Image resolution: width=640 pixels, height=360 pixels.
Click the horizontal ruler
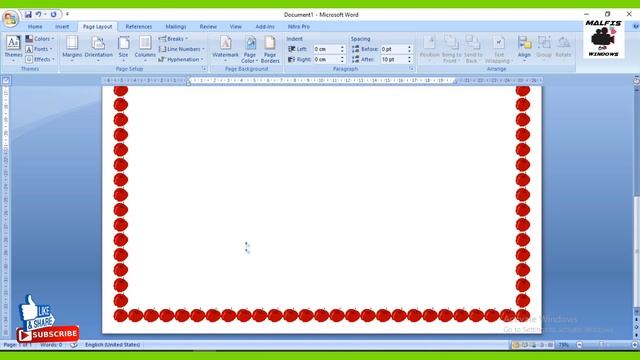pyautogui.click(x=322, y=81)
